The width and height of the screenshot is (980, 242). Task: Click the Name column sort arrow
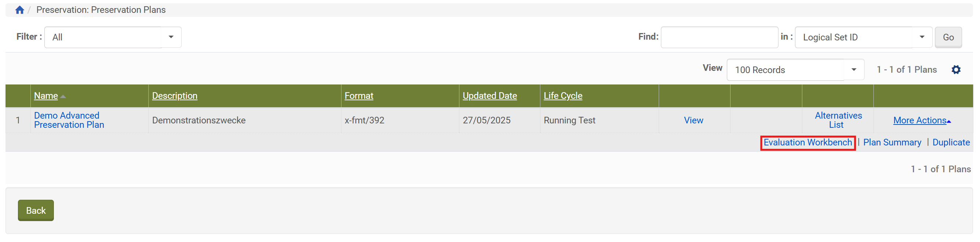tap(63, 97)
